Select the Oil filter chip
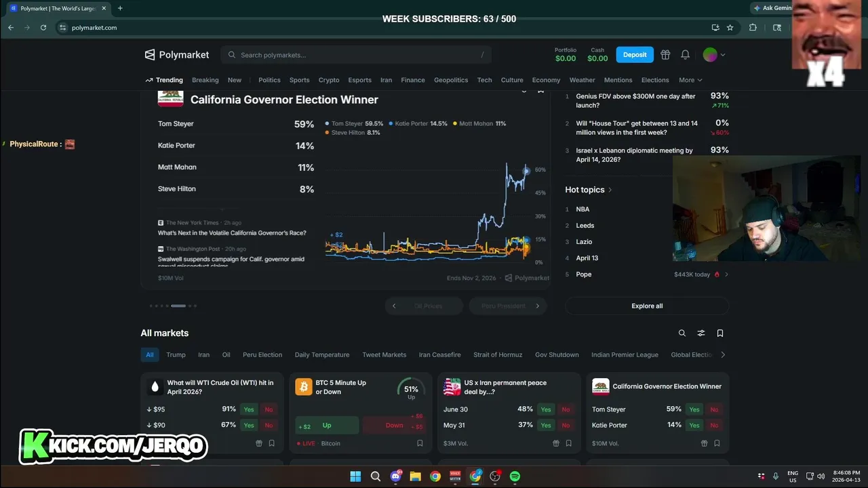This screenshot has width=868, height=488. click(x=226, y=354)
